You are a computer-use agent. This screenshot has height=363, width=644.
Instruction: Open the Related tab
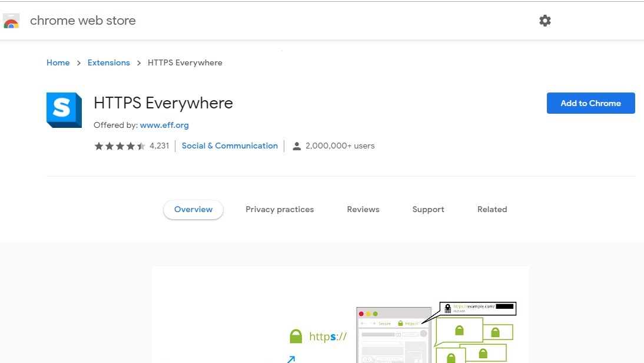coord(492,209)
